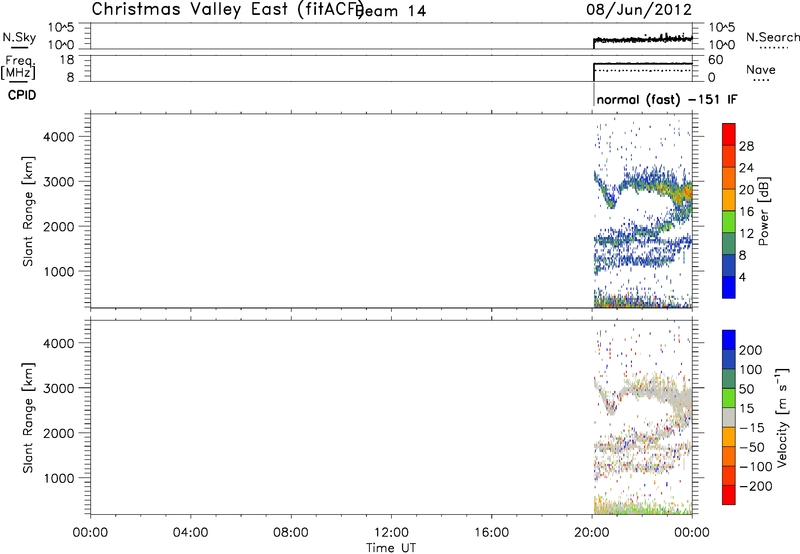Click the Nave legend label

760,69
